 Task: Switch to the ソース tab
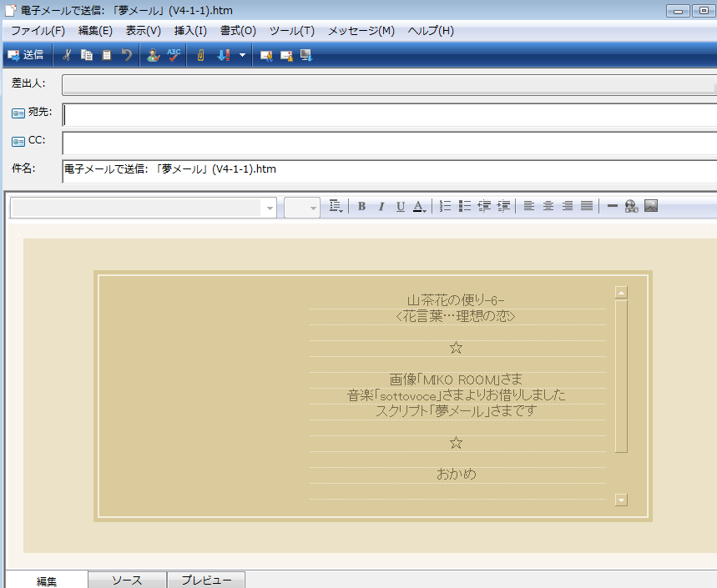pos(127,580)
